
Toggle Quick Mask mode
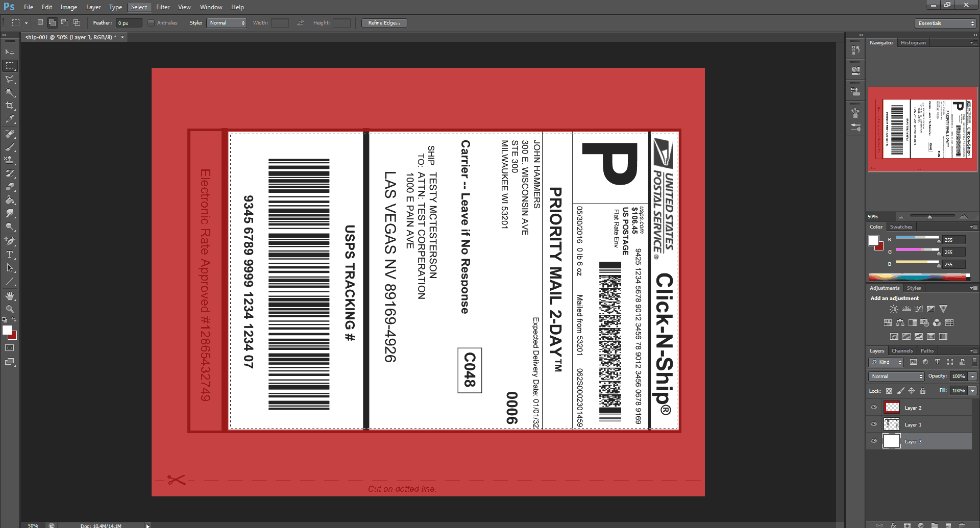pos(10,348)
